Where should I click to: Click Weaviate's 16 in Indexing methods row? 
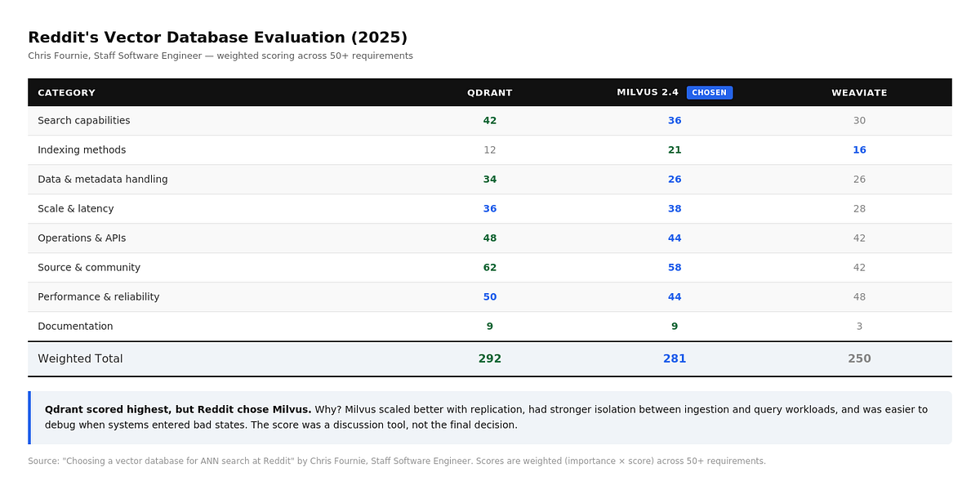coord(859,149)
